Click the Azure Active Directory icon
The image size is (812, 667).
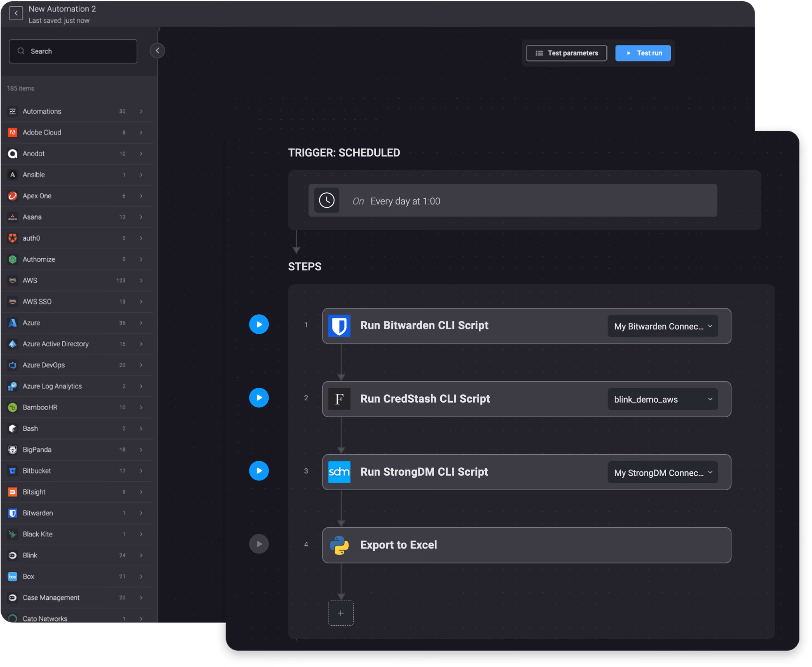pyautogui.click(x=13, y=344)
